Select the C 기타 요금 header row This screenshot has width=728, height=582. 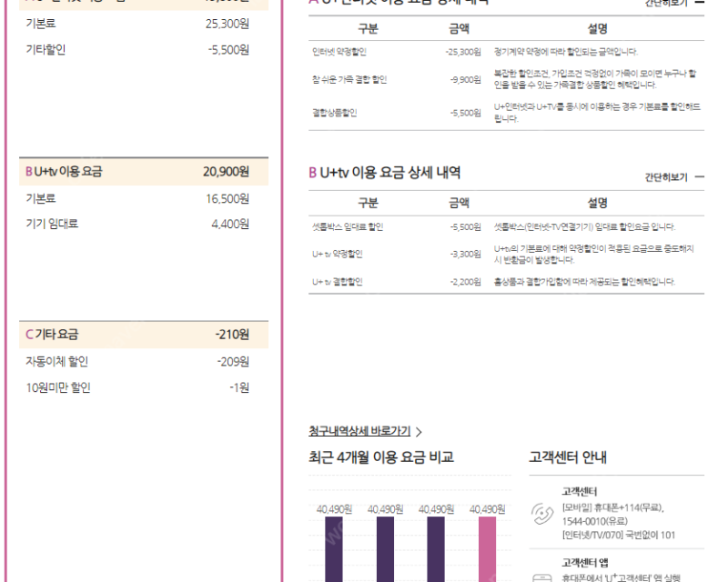click(144, 335)
